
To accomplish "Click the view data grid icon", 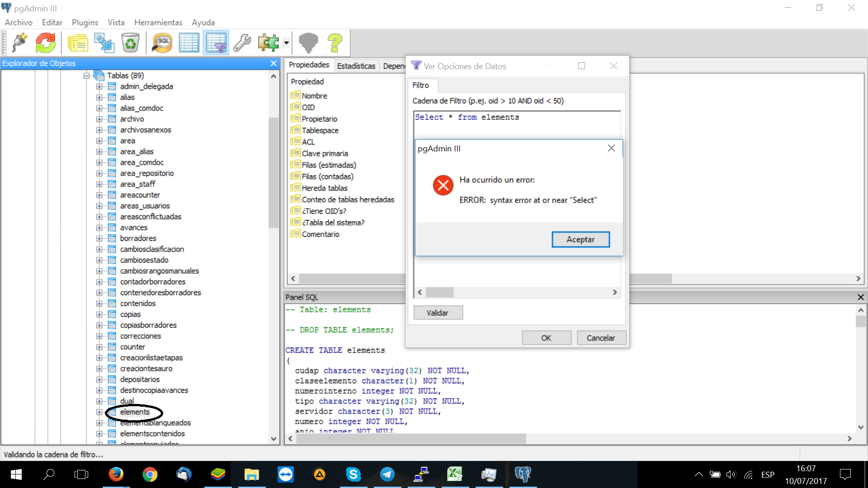I will pyautogui.click(x=189, y=43).
